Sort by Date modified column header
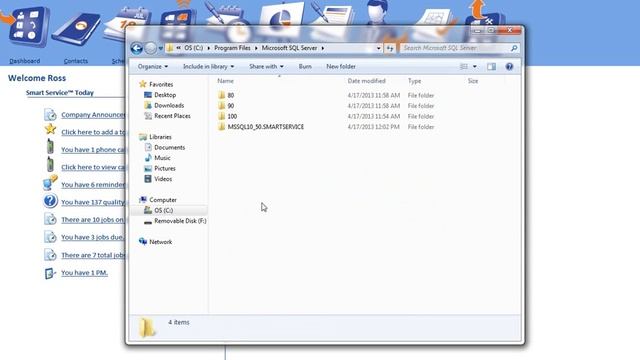Viewport: 640px width, 360px height. 367,81
